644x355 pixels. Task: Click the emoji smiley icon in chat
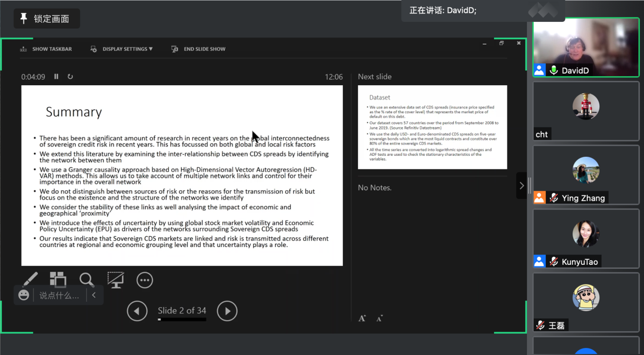24,295
